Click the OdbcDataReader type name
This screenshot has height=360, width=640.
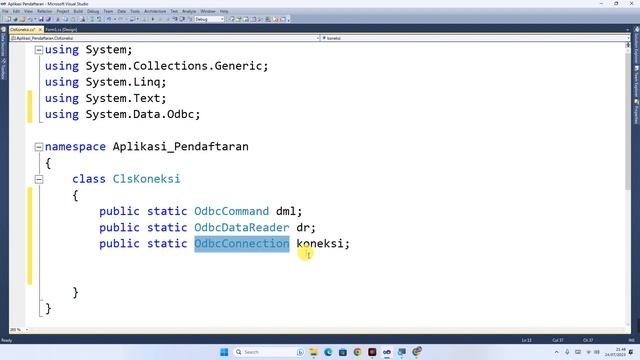tap(242, 227)
